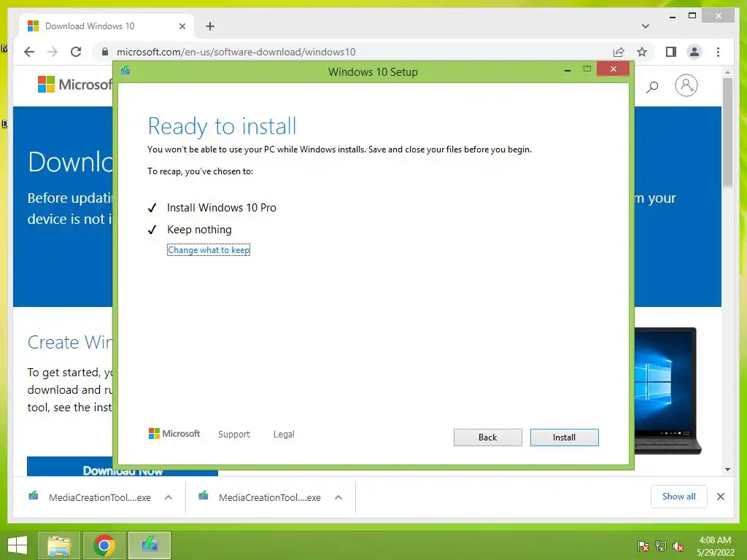Image resolution: width=747 pixels, height=560 pixels.
Task: Open the Support link in Setup
Action: (x=234, y=435)
